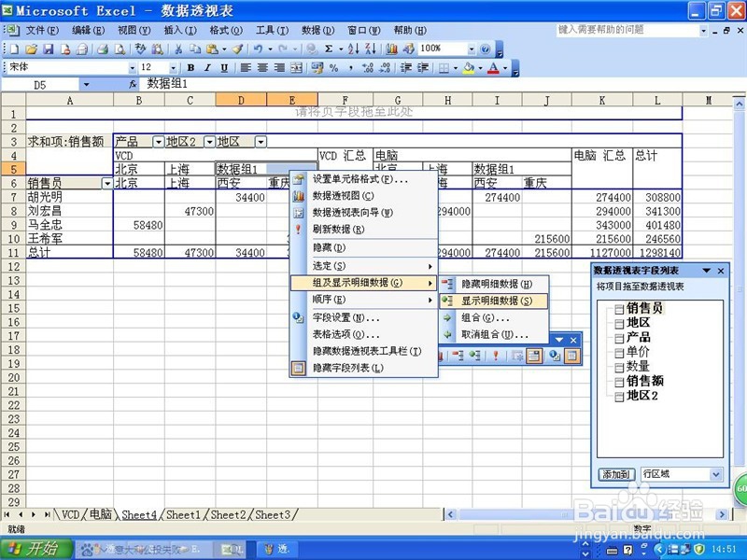The image size is (747, 560).
Task: Click 刷新数据(R) in the context menu
Action: point(363,230)
